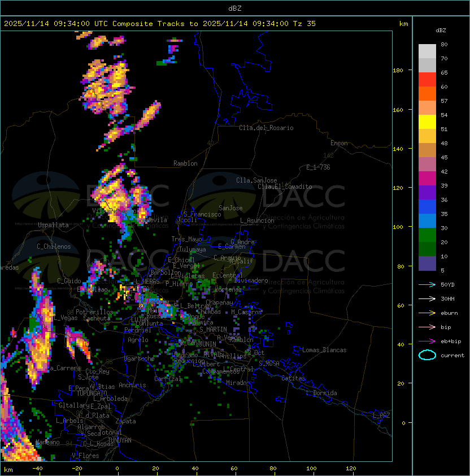Click the 'Anchoris' map label
This screenshot has height=476, width=470.
pyautogui.click(x=132, y=385)
